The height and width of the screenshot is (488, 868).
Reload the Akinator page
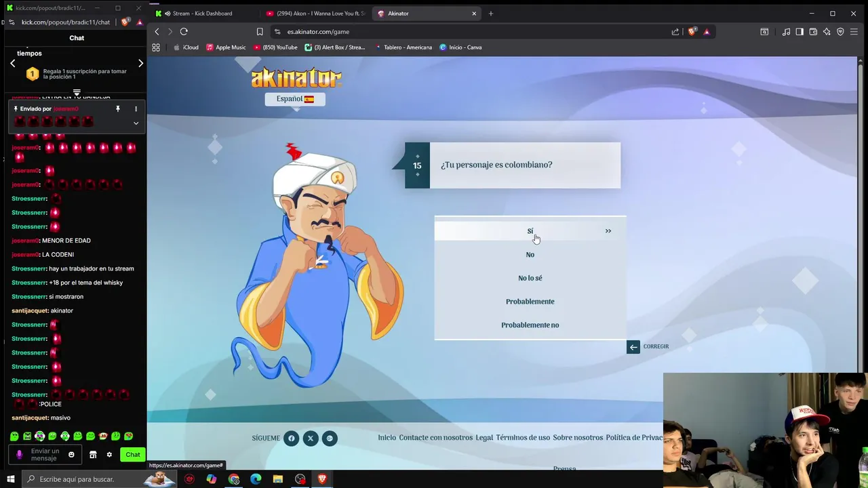tap(184, 32)
